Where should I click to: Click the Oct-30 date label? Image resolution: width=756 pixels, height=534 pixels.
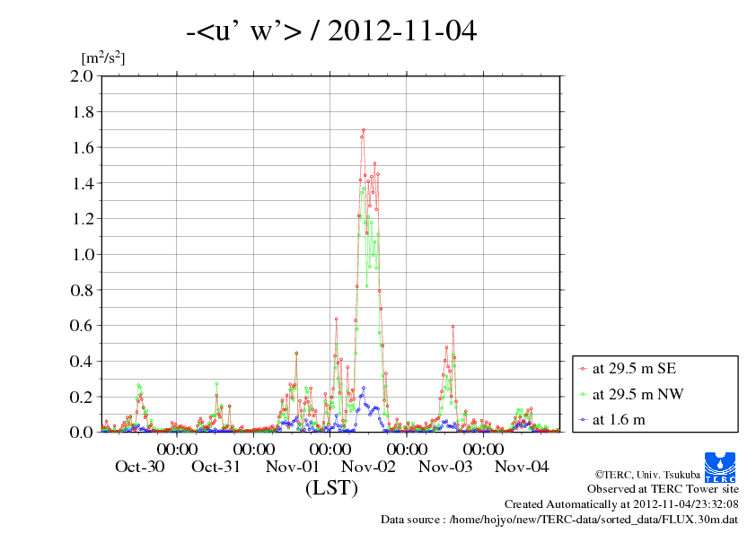pos(139,467)
